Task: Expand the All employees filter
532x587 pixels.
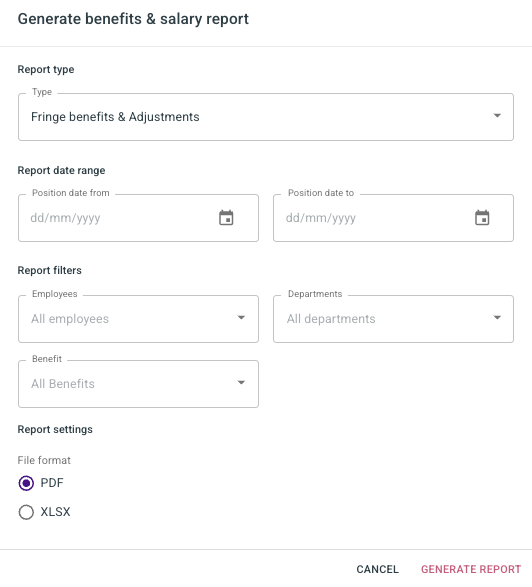Action: (138, 319)
